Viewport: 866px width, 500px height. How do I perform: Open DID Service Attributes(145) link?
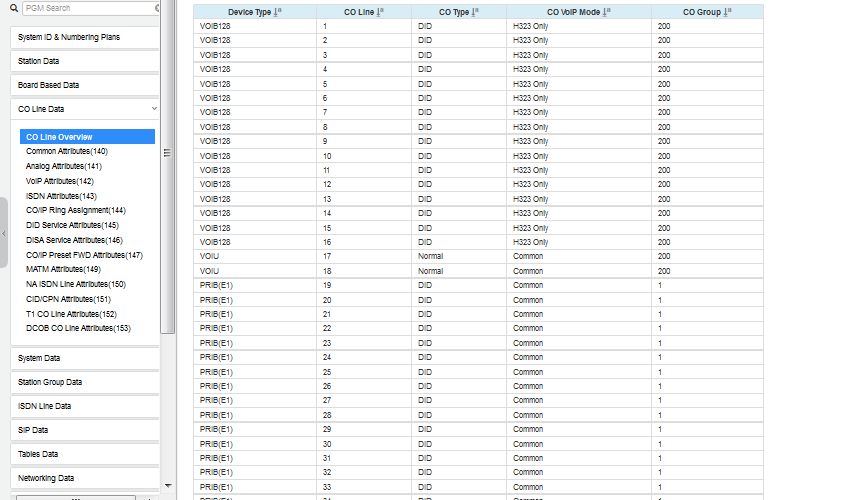(72, 225)
